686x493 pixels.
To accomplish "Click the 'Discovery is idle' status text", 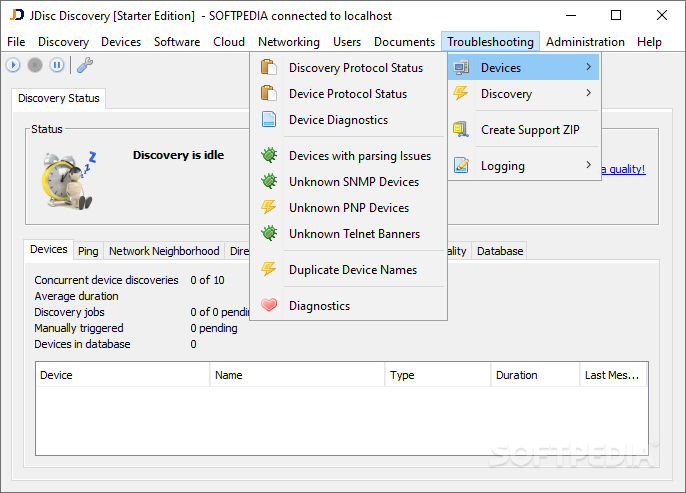I will click(178, 155).
